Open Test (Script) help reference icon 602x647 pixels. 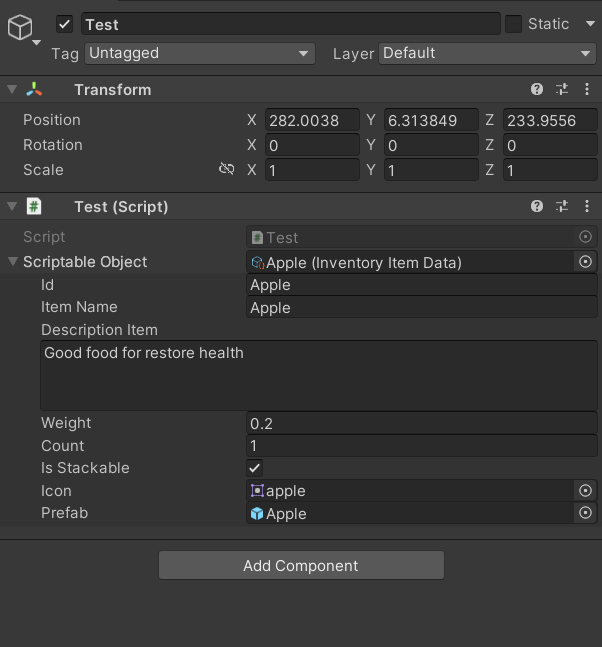pyautogui.click(x=537, y=206)
